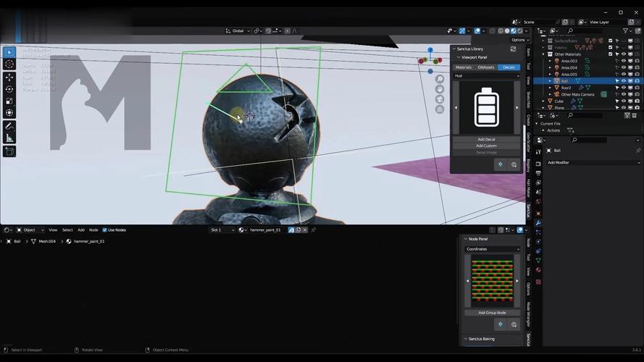Screen dimensions: 644x362
Task: Toggle Cube visibility eye icon
Action: (624, 101)
